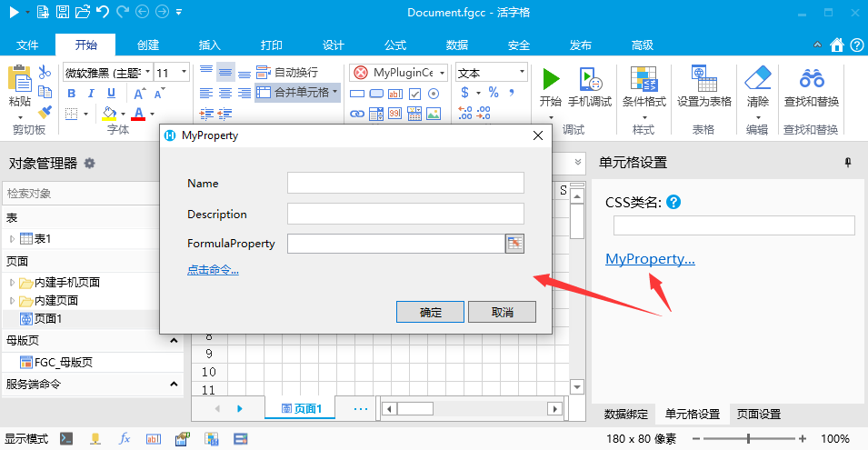Open the 点击命令... link
Viewport: 868px width, 450px height.
(213, 270)
